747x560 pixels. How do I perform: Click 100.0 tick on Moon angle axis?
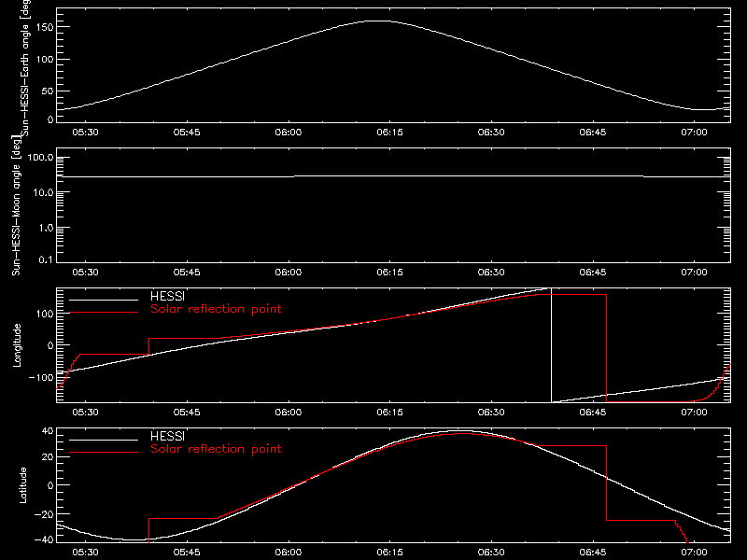tap(40, 158)
